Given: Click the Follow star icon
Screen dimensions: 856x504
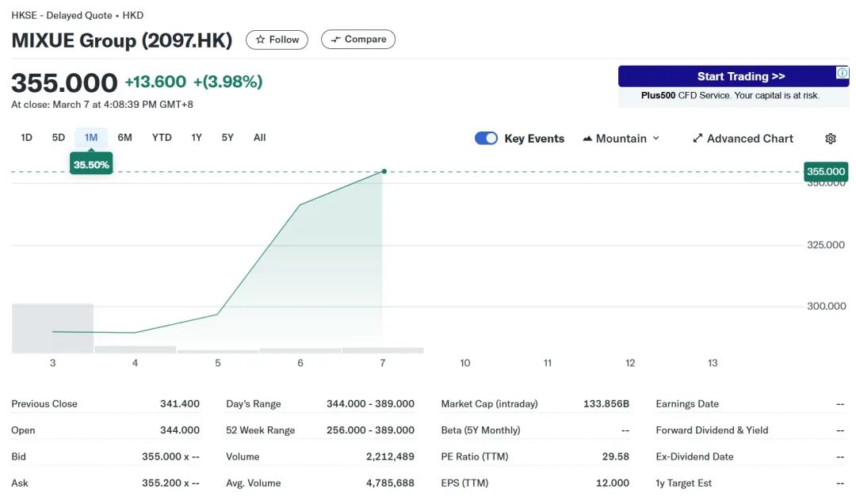Looking at the screenshot, I should tap(261, 40).
